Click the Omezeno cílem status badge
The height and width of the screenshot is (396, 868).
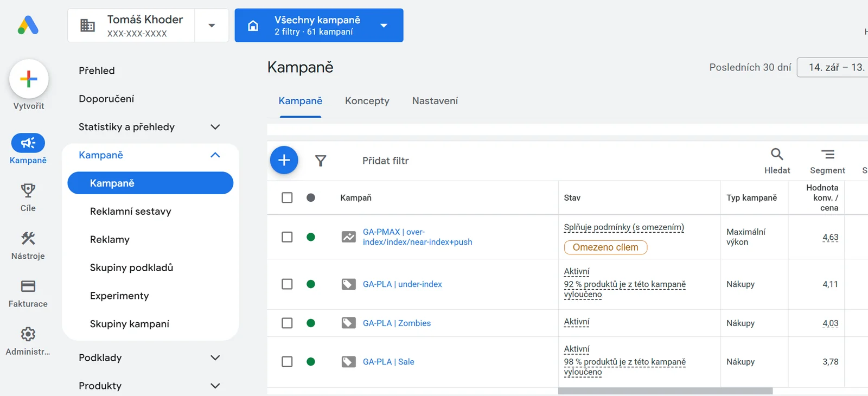click(x=605, y=247)
